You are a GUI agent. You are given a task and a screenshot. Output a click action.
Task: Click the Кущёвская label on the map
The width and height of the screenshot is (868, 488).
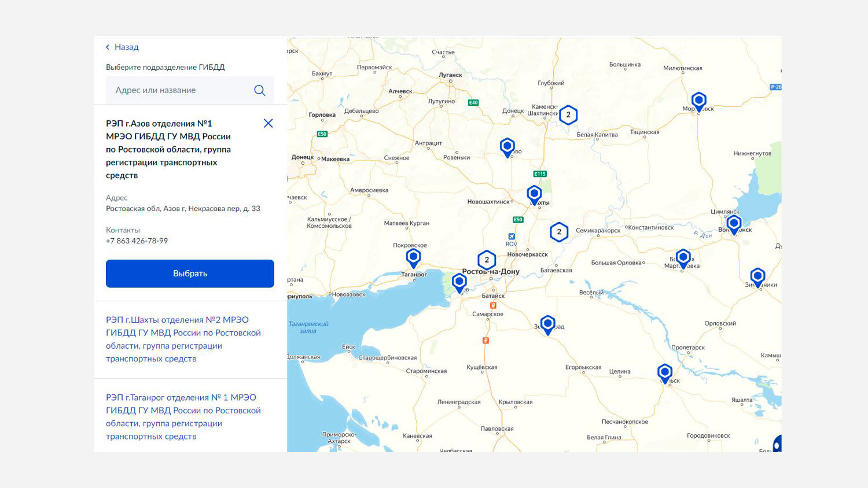(482, 367)
